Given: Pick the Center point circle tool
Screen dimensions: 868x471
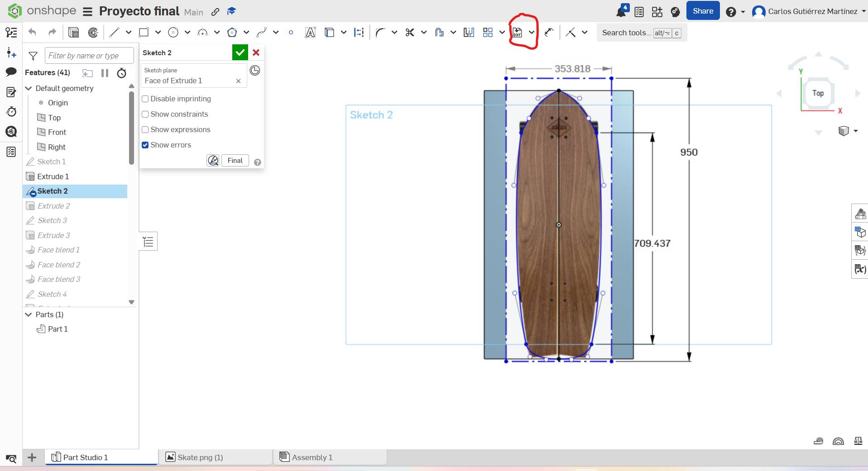Looking at the screenshot, I should coord(173,32).
